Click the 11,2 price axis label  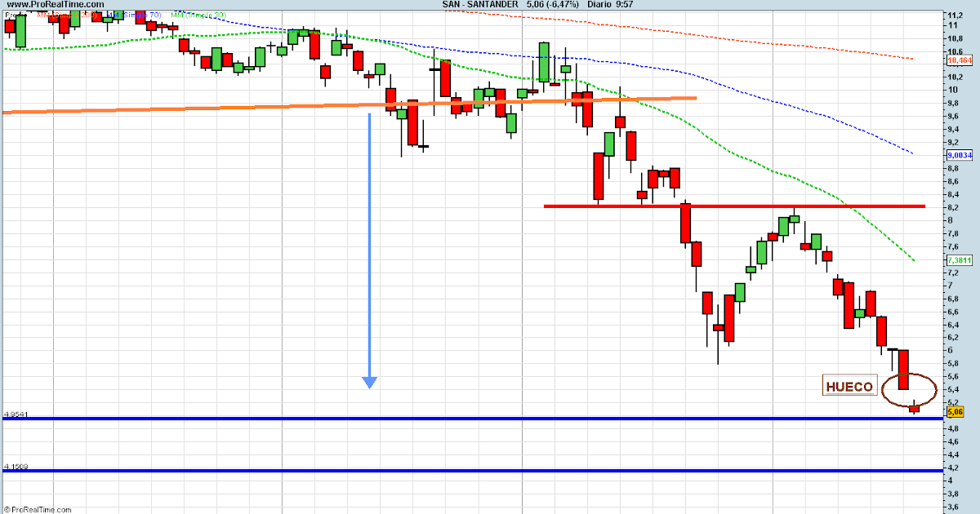pyautogui.click(x=956, y=15)
